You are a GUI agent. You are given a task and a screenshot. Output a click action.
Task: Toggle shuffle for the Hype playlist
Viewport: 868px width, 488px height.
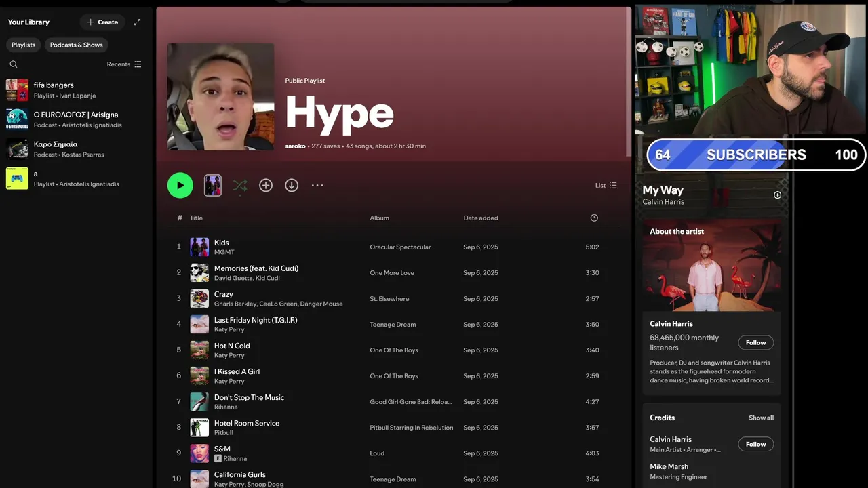[x=239, y=185]
